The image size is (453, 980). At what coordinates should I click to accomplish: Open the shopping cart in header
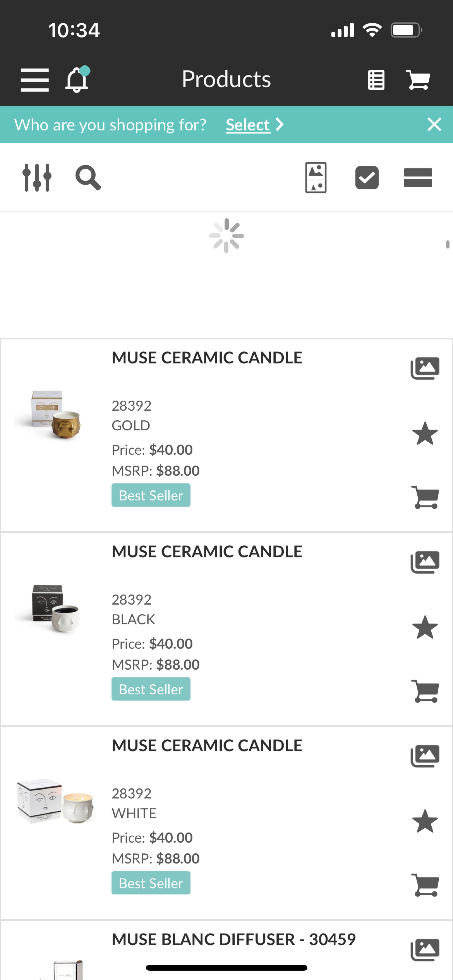coord(418,80)
